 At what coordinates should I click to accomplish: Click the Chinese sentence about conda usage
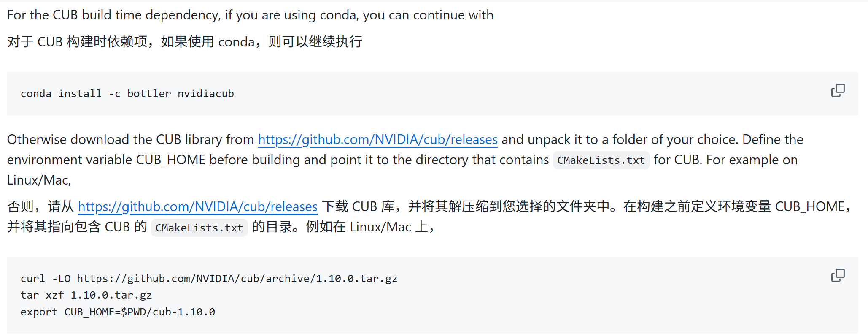click(x=185, y=41)
